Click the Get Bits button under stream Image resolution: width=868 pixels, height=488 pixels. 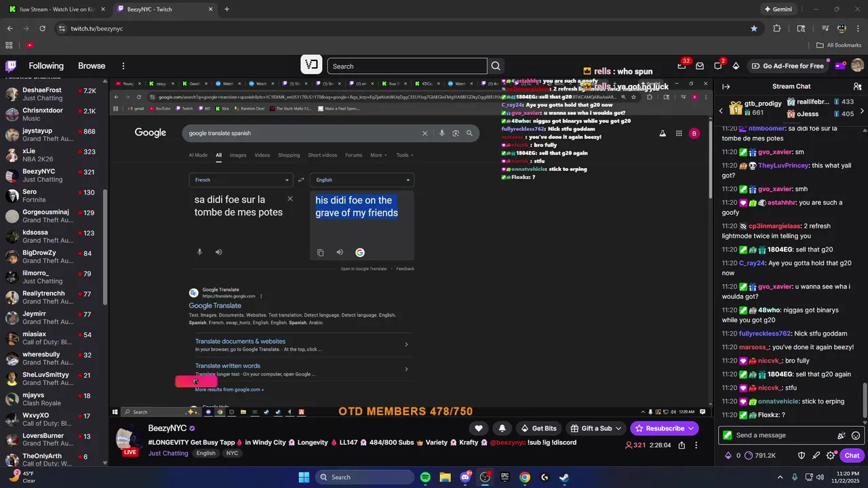[538, 428]
